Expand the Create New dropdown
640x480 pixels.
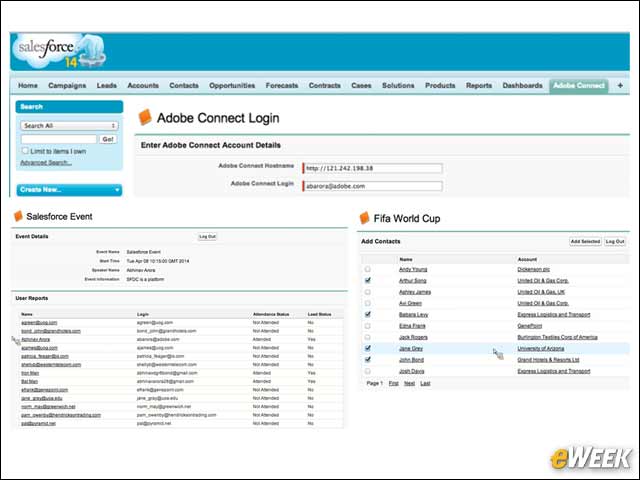69,190
